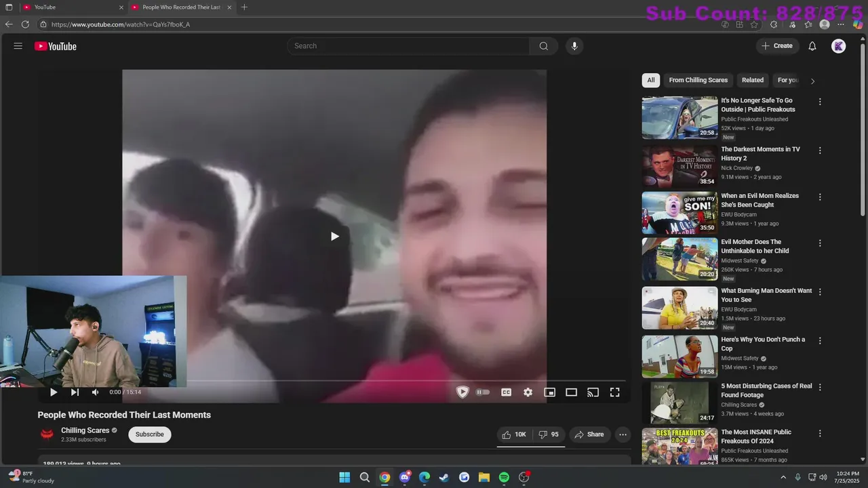The width and height of the screenshot is (868, 488).
Task: Open menu for When an Evil Mom Realizes video
Action: coord(820,197)
